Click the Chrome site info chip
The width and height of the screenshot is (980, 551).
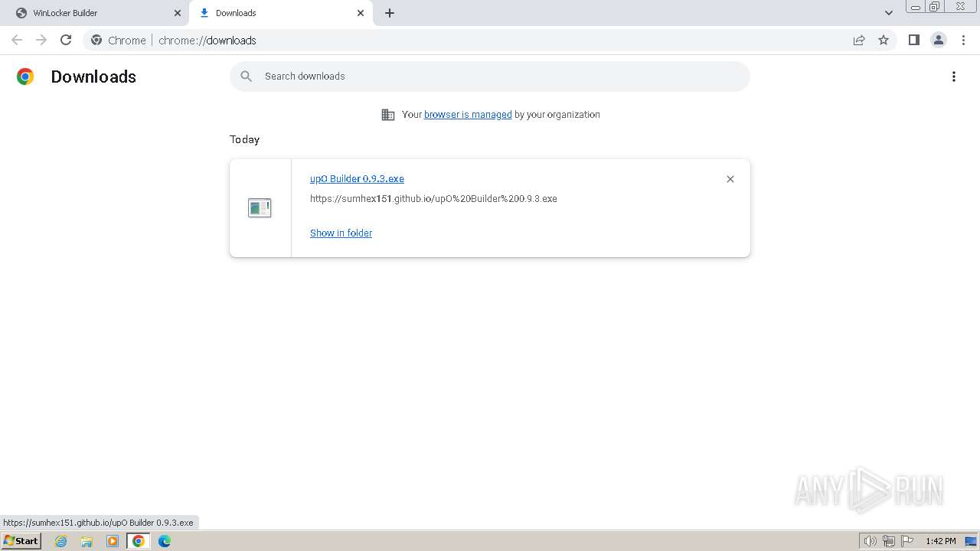click(x=119, y=40)
